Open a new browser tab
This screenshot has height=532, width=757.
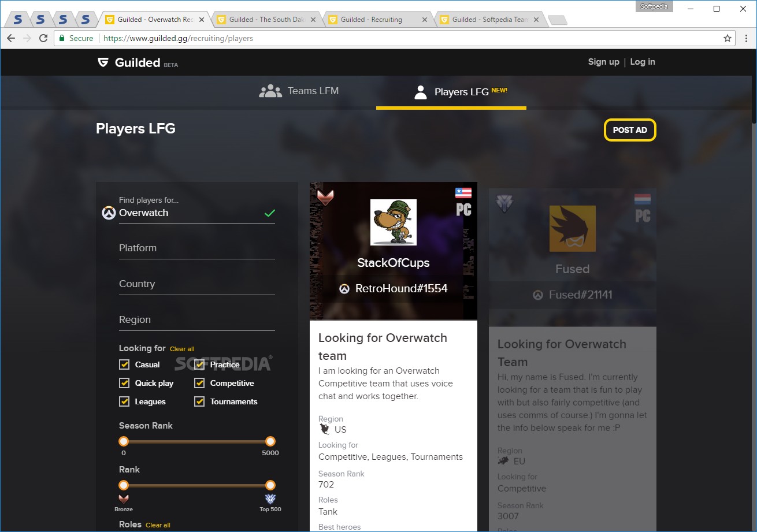tap(558, 20)
